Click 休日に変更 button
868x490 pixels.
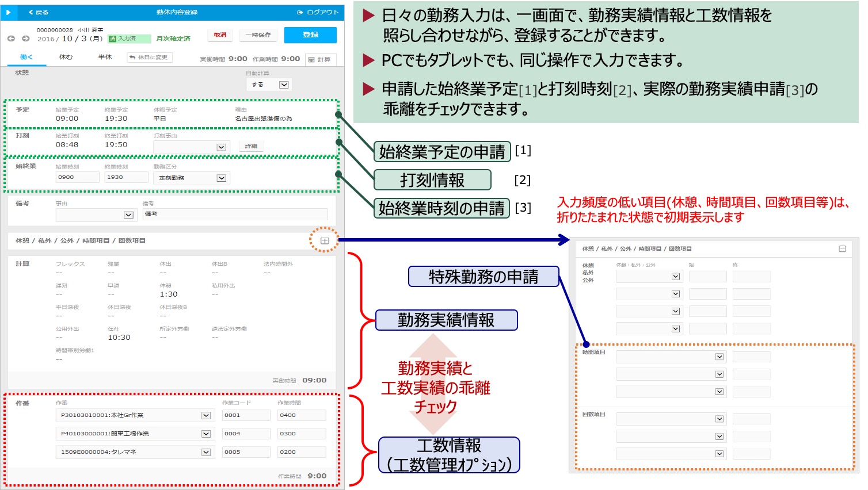pyautogui.click(x=150, y=58)
